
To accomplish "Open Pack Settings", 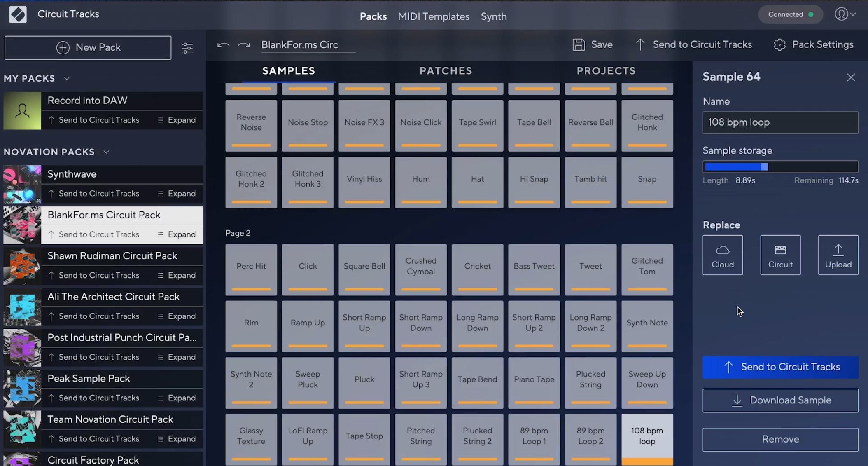I will click(813, 44).
